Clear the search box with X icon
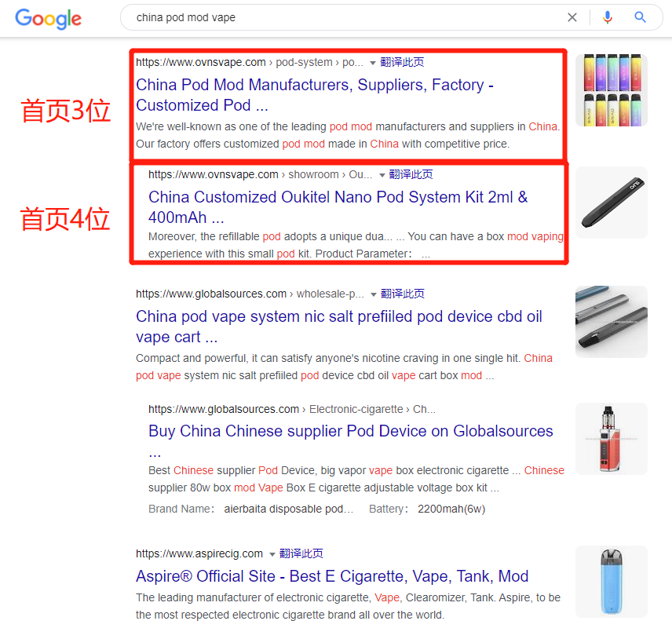672x639 pixels. tap(572, 17)
